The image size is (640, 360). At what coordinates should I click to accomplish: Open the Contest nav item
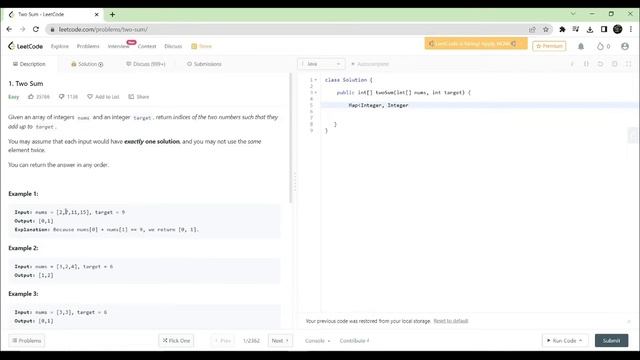tap(147, 47)
